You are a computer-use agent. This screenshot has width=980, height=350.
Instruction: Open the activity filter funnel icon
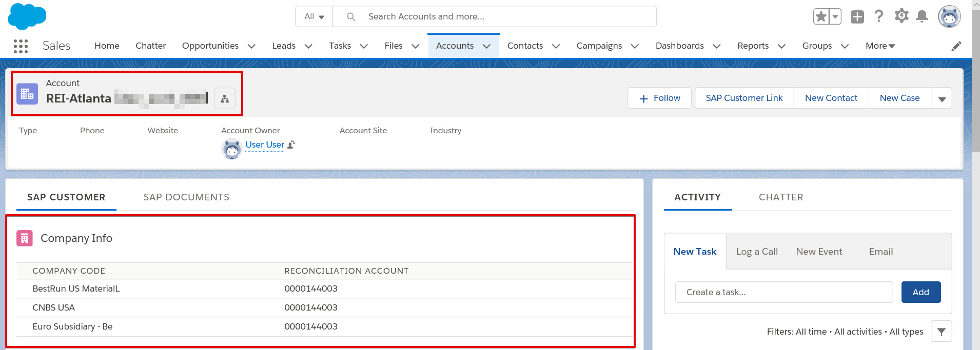942,332
